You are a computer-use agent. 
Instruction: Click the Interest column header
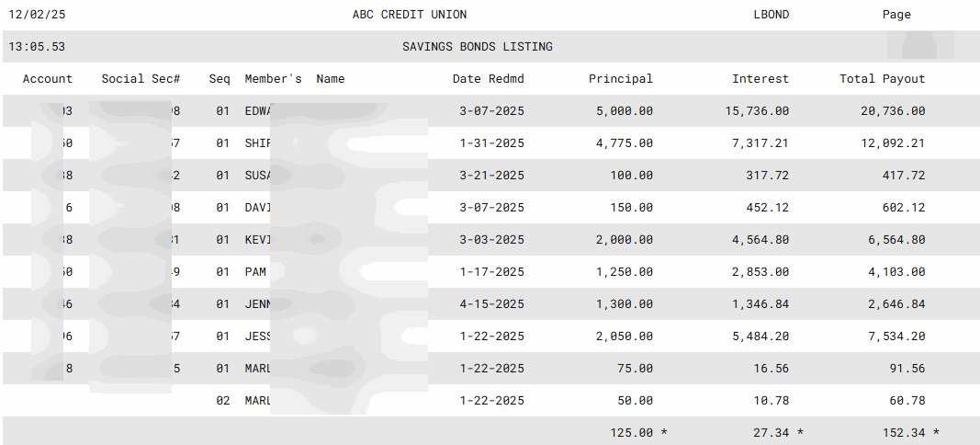tap(760, 79)
